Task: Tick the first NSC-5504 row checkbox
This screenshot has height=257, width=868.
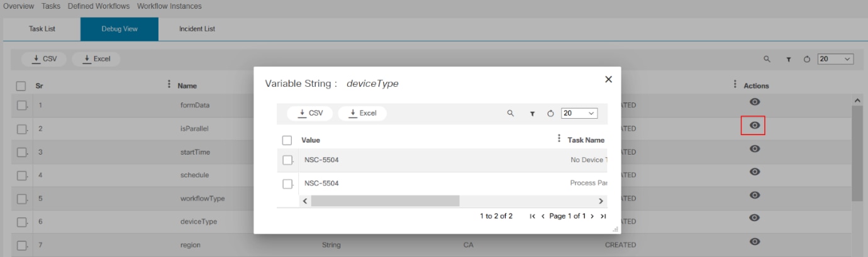Action: 287,160
